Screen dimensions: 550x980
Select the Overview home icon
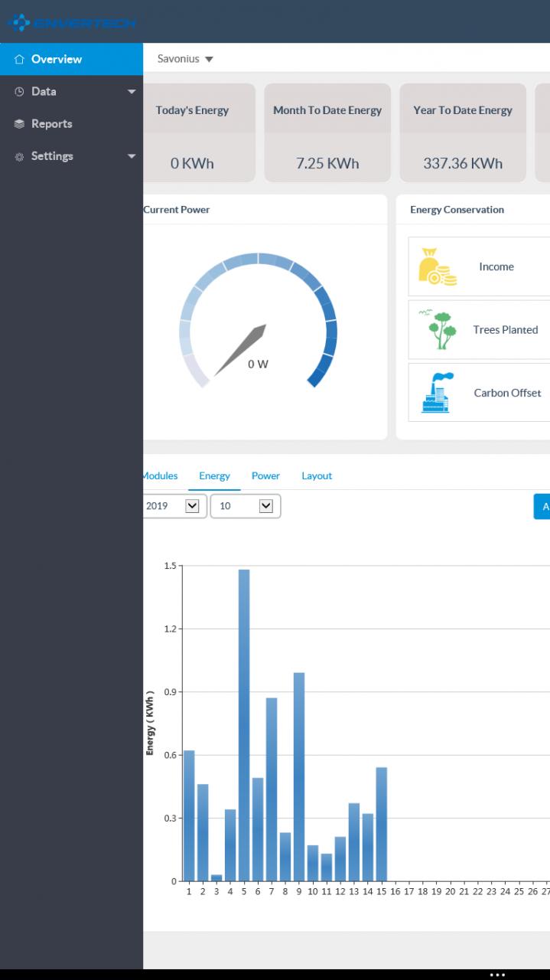tap(19, 59)
